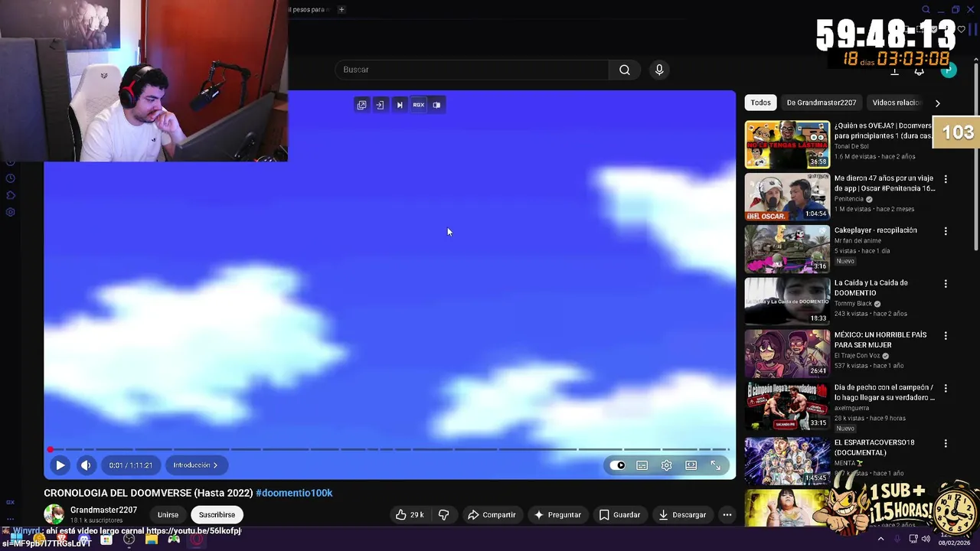Show hidden tray icons with chevron
Screen dimensions: 980x551
[880, 540]
